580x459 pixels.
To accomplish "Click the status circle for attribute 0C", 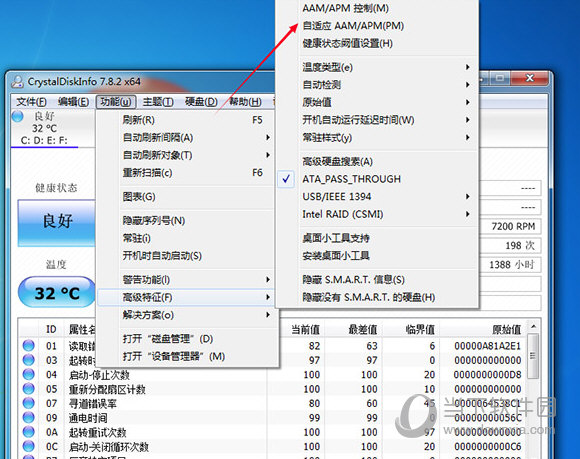I will coord(28,446).
